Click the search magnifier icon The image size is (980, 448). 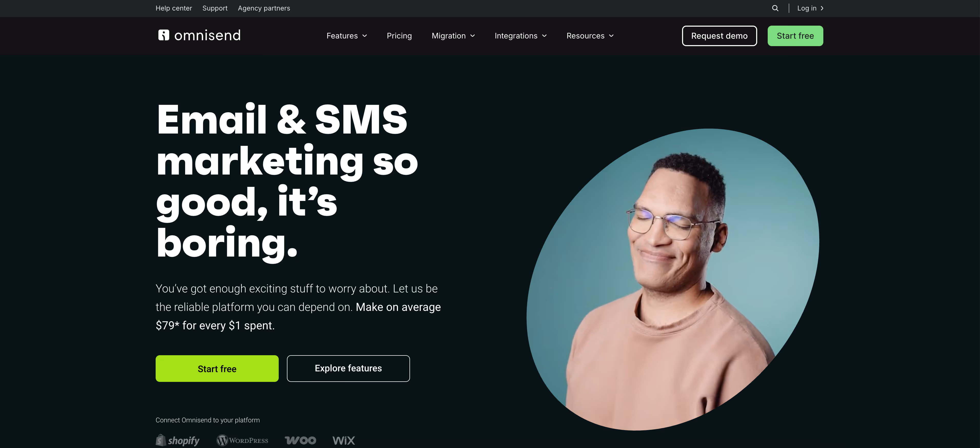(775, 8)
